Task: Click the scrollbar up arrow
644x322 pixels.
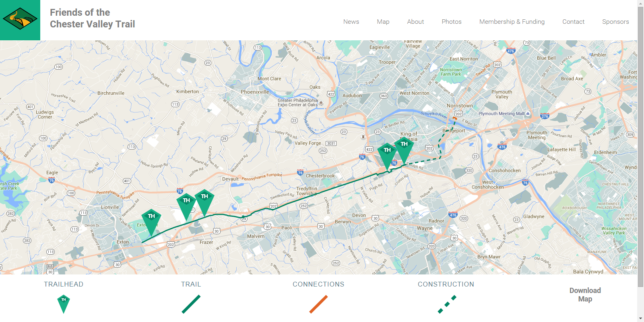Action: point(641,3)
